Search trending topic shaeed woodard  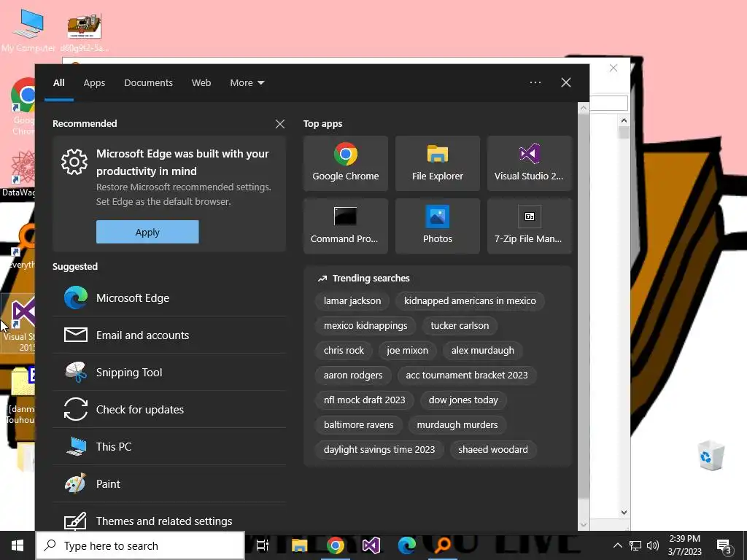click(x=493, y=449)
